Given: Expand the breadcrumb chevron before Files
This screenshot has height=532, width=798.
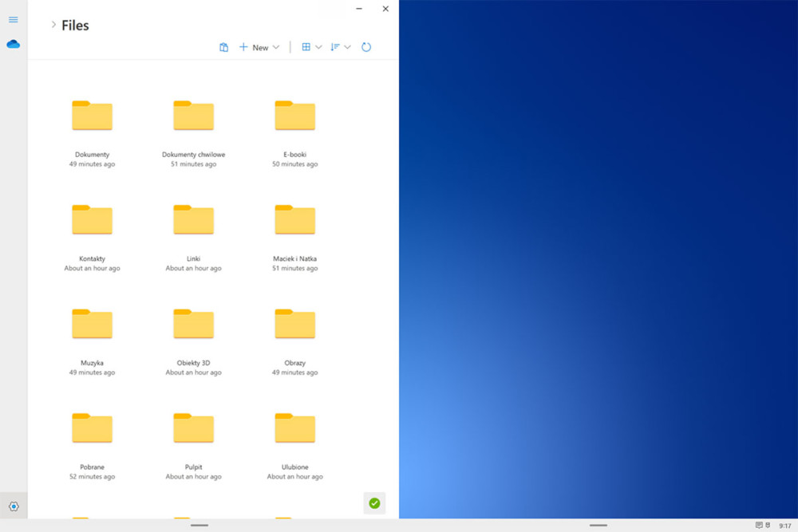Looking at the screenshot, I should (53, 25).
